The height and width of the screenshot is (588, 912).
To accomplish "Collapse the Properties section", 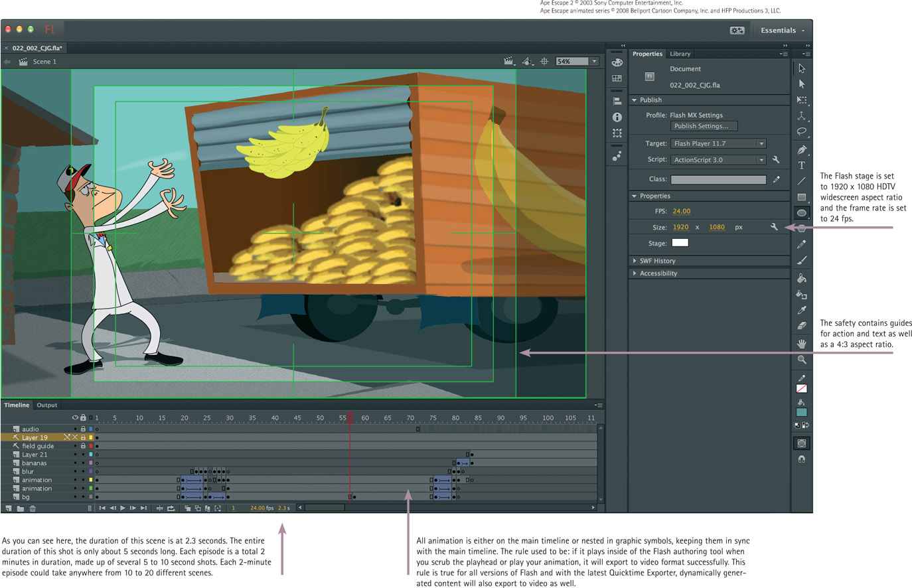I will tap(635, 196).
